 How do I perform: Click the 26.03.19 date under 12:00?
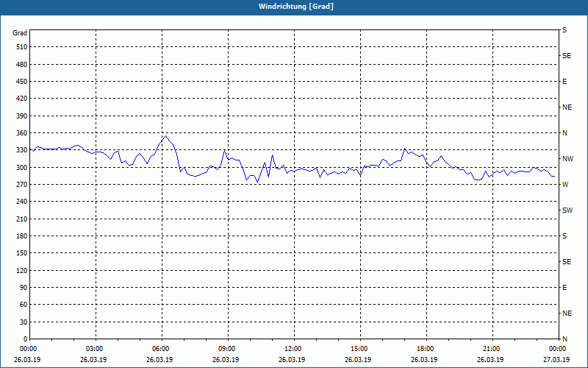point(292,360)
